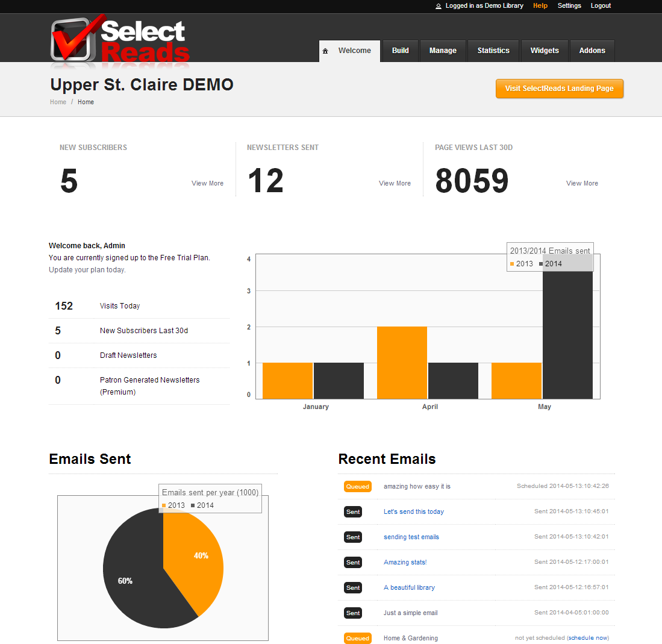Click the orange January 2013 bar
Viewport: 662px width, 644px height.
click(x=287, y=381)
